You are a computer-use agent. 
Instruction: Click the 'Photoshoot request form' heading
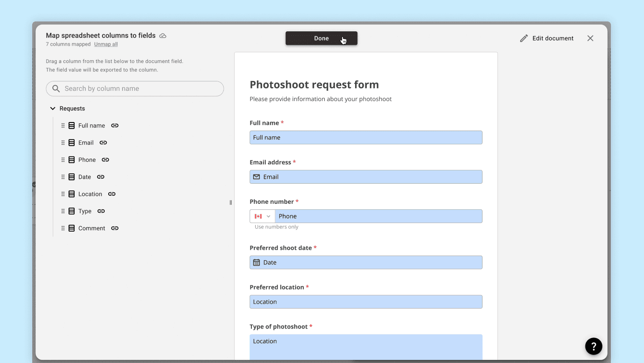coord(314,84)
